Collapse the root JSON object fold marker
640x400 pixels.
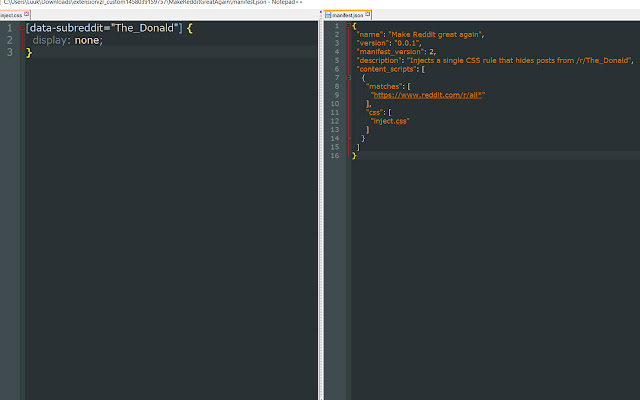(348, 26)
